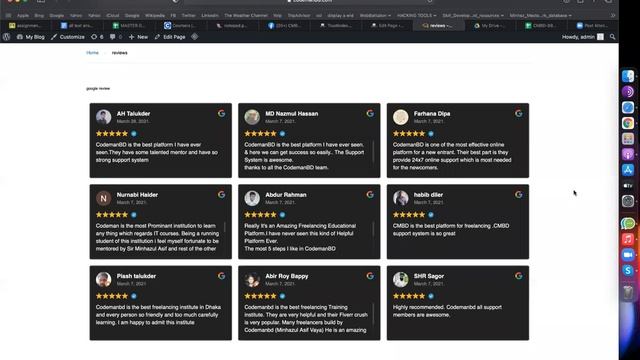The image size is (640, 360).
Task: Open the LinkedIn bookmark
Action: [210, 16]
